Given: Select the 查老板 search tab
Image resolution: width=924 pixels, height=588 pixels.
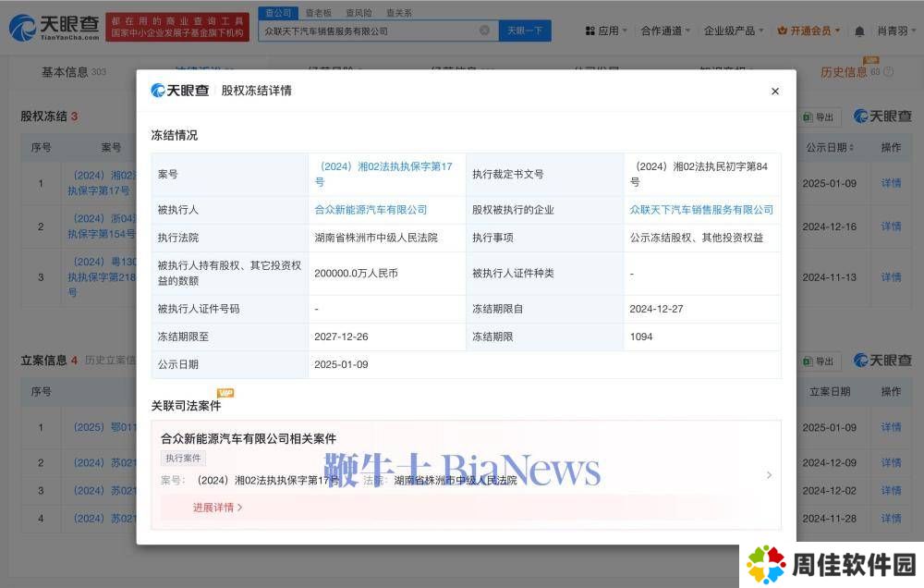Looking at the screenshot, I should 318,12.
